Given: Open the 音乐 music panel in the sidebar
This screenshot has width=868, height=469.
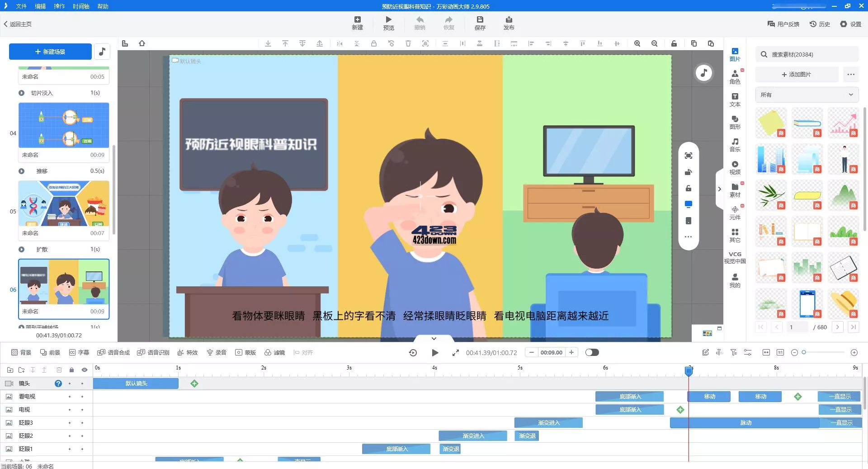Looking at the screenshot, I should click(735, 145).
